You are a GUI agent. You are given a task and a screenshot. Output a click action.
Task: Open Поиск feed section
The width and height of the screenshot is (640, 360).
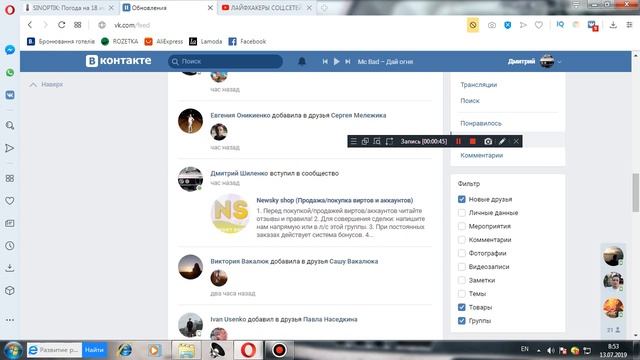click(x=470, y=100)
